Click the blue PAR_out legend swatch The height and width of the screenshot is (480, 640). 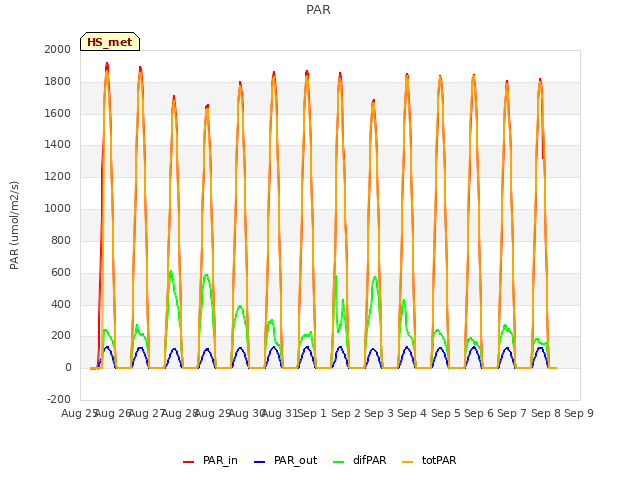[259, 461]
